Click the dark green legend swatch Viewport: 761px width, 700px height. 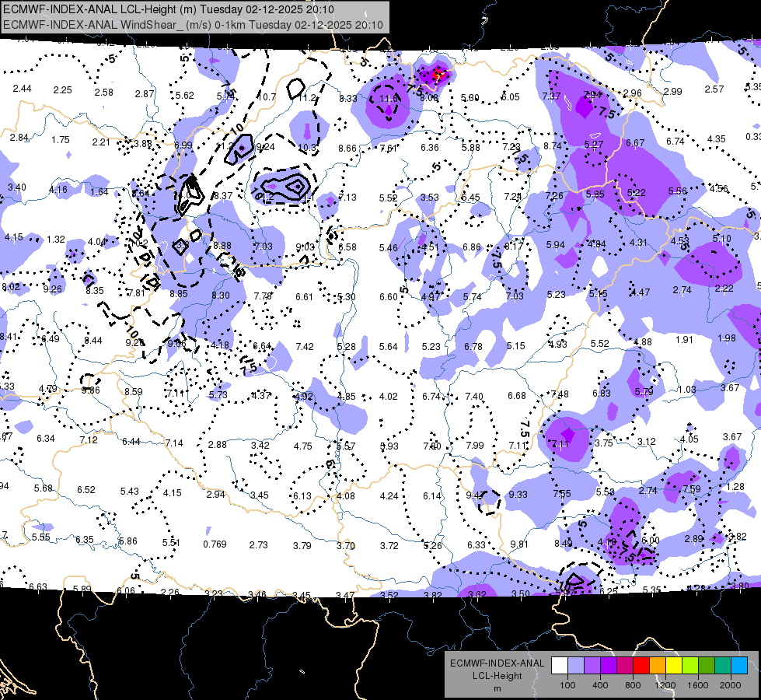[x=707, y=666]
